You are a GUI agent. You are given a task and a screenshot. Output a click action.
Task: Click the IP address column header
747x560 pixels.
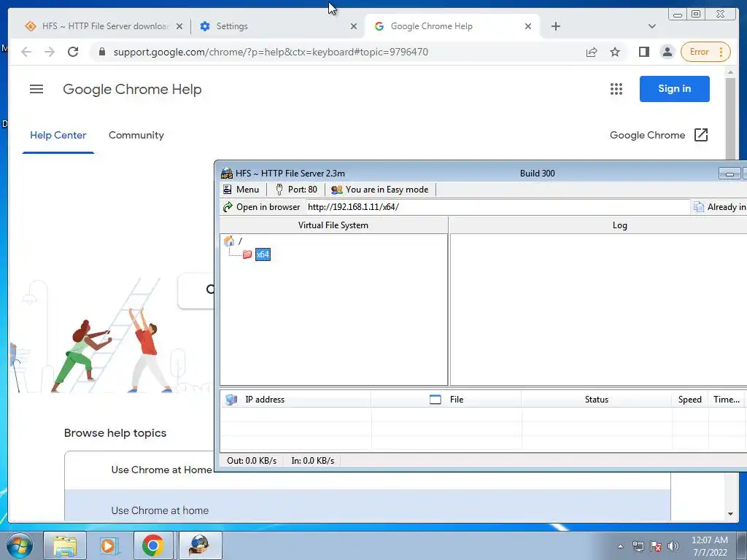[295, 400]
